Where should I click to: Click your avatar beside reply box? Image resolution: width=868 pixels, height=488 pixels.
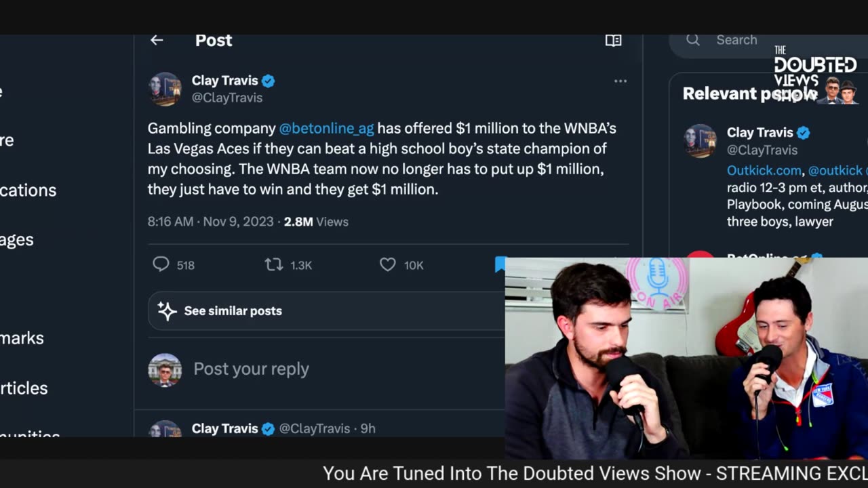pos(165,370)
